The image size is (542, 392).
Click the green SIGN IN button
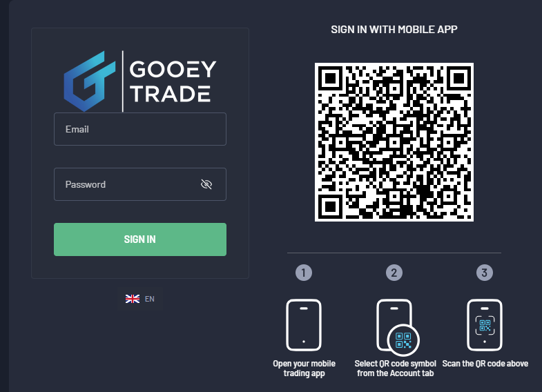(140, 239)
